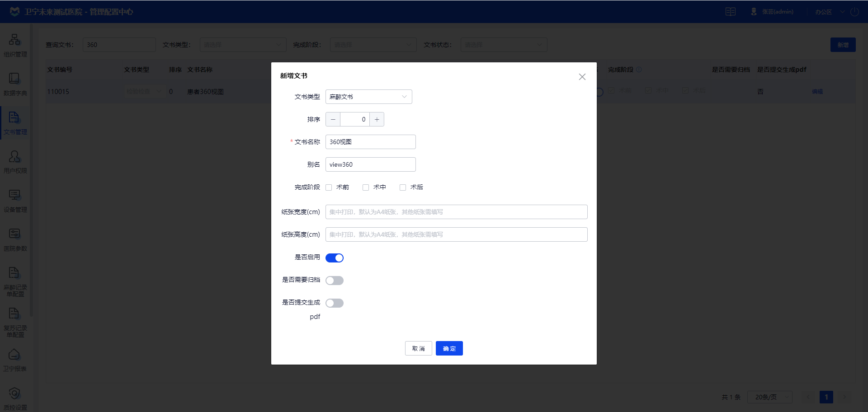The image size is (868, 412).
Task: Open the 20条/页 page size dropdown
Action: (770, 397)
